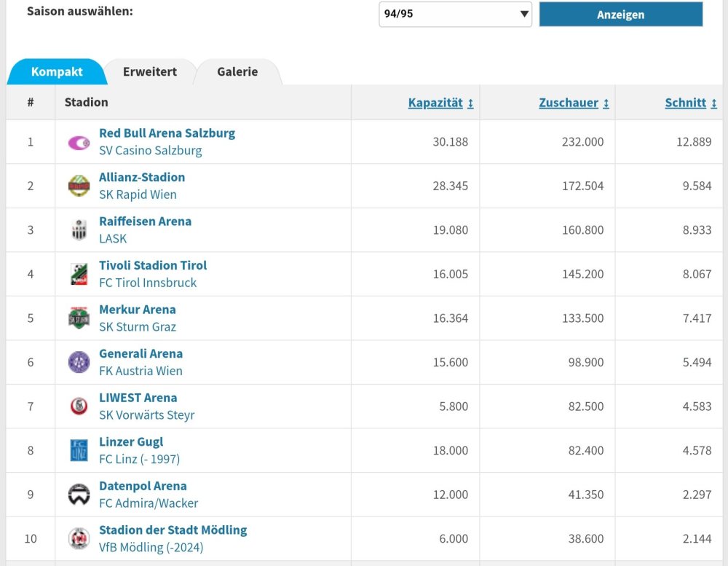
Task: Sort table by Kapazität column
Action: 440,103
